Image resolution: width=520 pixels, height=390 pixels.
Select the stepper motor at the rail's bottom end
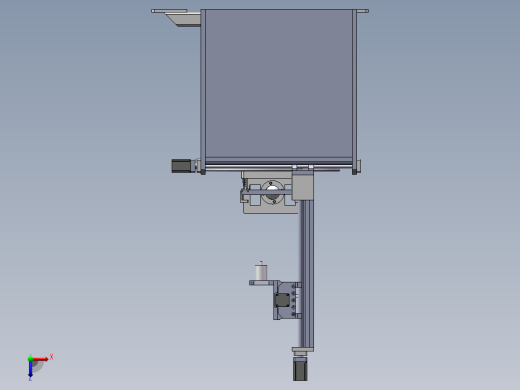300,369
